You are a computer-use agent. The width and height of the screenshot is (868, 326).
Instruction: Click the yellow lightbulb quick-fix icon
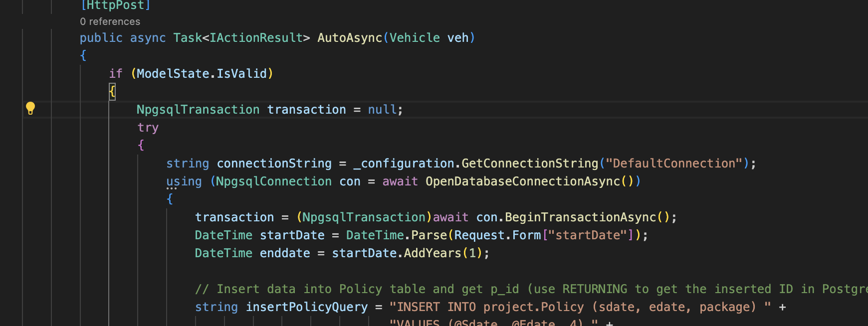click(30, 108)
